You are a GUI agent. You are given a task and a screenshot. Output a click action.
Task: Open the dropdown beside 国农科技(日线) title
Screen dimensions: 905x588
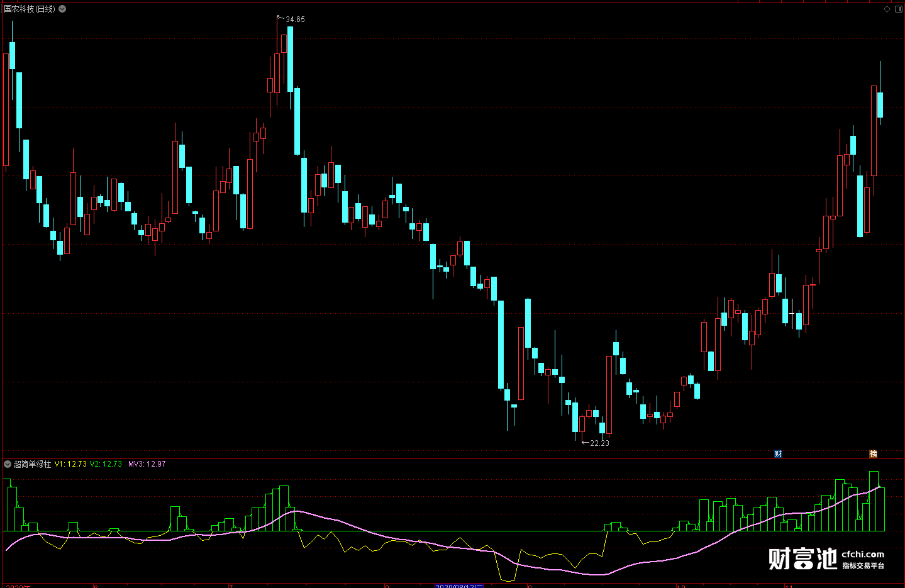point(62,9)
